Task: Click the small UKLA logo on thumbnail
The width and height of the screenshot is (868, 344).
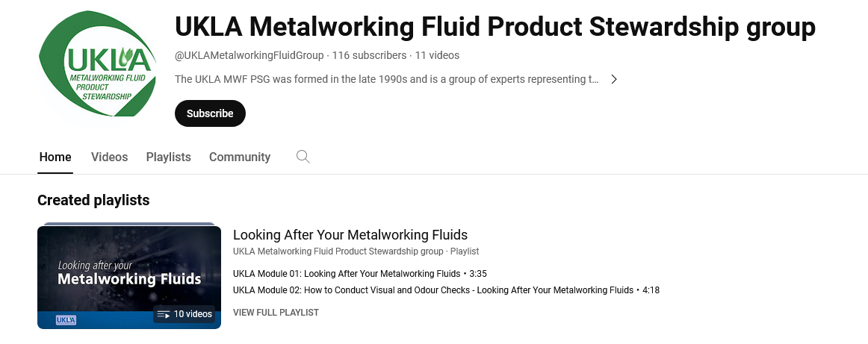Action: 66,320
